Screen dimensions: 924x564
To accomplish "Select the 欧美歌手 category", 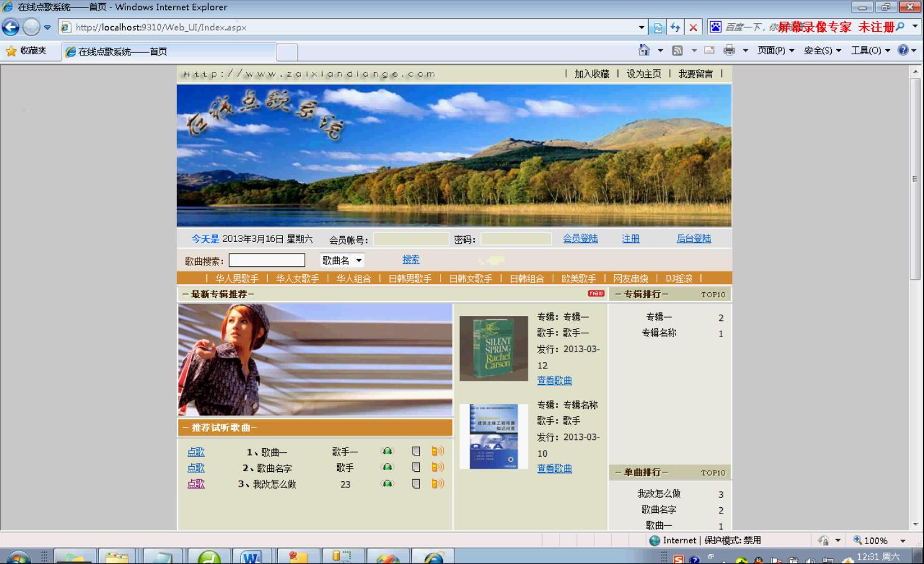I will 578,279.
